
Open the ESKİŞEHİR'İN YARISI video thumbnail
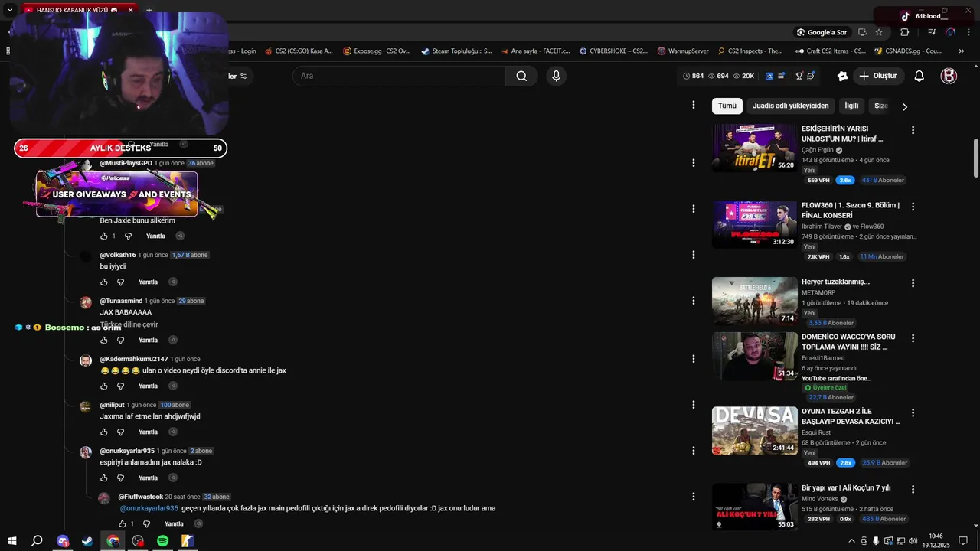[x=755, y=148]
